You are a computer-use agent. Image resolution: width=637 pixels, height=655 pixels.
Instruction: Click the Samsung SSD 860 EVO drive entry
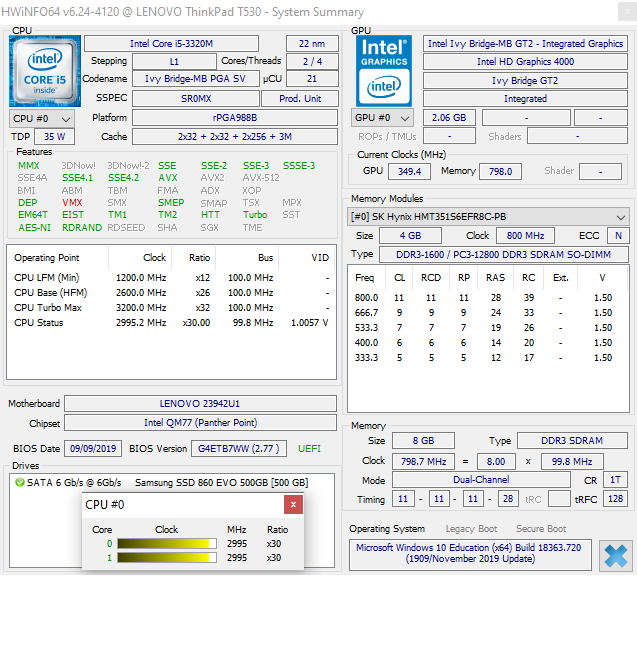pyautogui.click(x=221, y=482)
